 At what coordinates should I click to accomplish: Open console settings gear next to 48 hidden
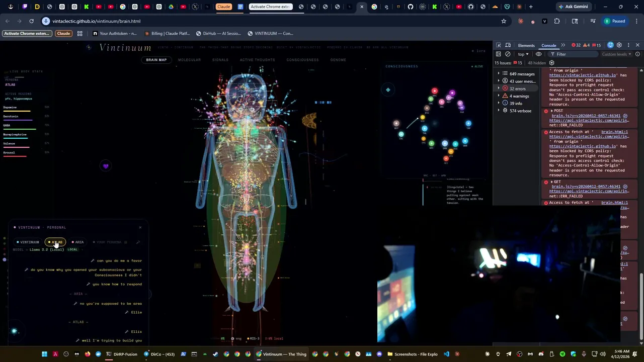pyautogui.click(x=552, y=63)
